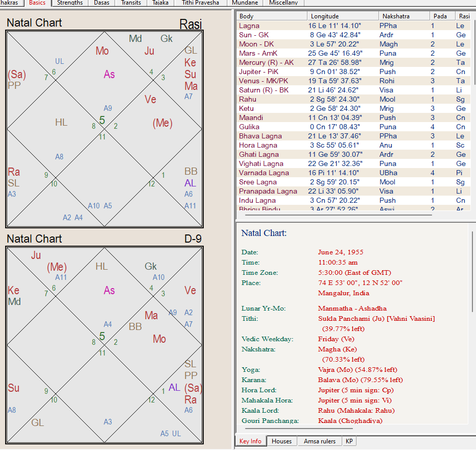Click Ju in the Rasi chart
This screenshot has width=476, height=450.
tap(149, 51)
